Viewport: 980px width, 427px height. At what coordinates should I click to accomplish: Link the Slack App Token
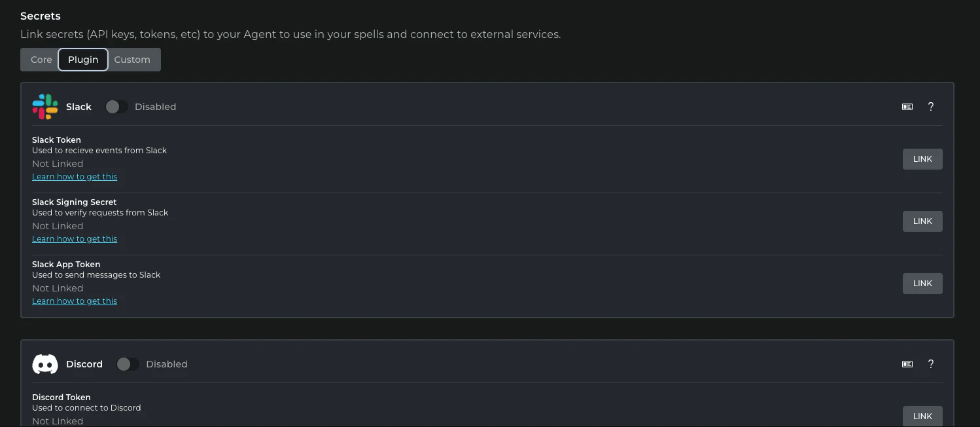pyautogui.click(x=922, y=283)
